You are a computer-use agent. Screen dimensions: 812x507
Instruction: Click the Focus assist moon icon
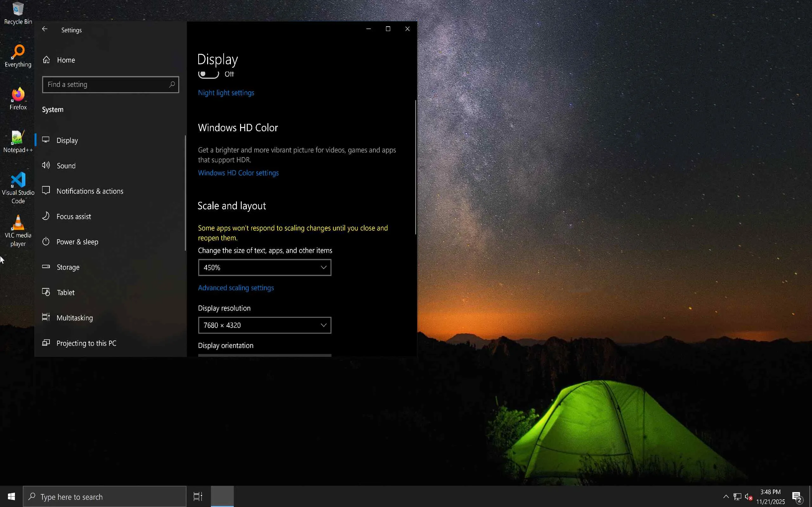click(x=46, y=216)
